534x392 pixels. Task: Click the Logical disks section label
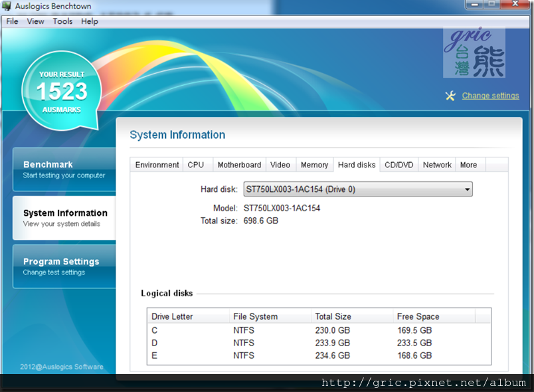point(167,293)
